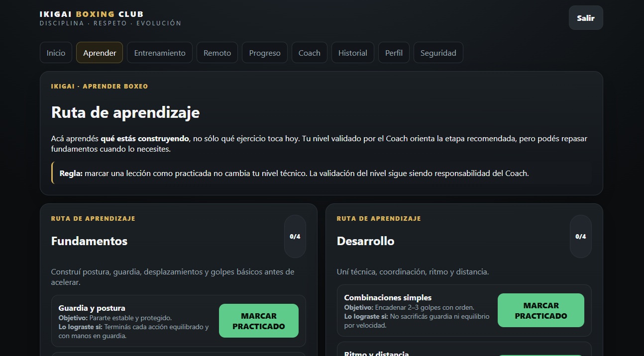Open the Coach tab
The image size is (644, 356).
(x=310, y=53)
